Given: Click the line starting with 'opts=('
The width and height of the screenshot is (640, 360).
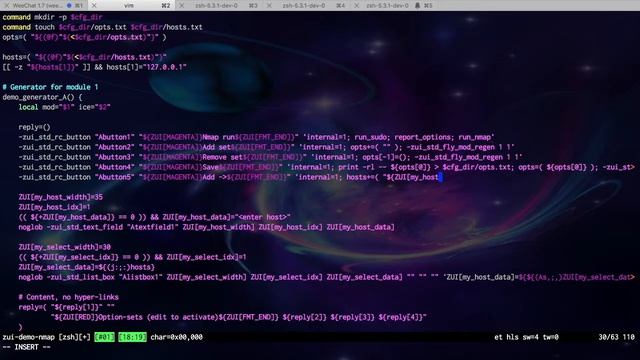Looking at the screenshot, I should (x=84, y=37).
